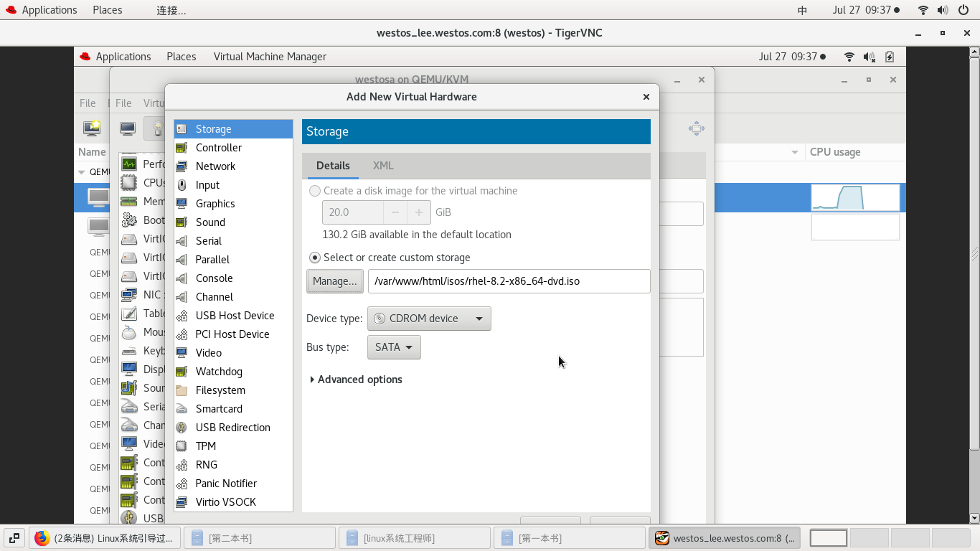Viewport: 980px width, 551px height.
Task: Pick Network hardware type icon
Action: pos(182,166)
